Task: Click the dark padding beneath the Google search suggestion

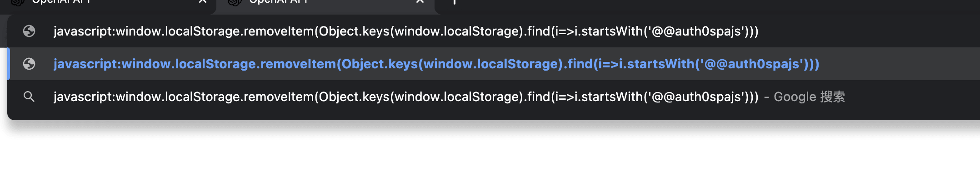Action: pos(455,114)
